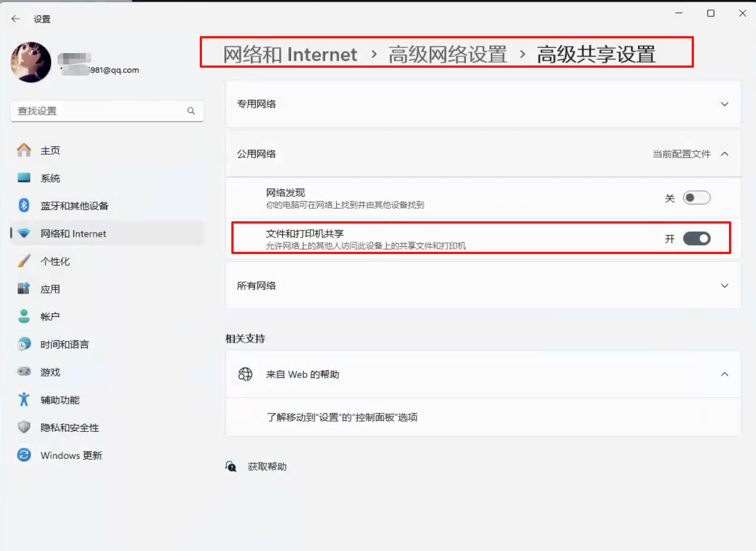Open the Control Panel options help link
756x551 pixels.
click(x=342, y=417)
